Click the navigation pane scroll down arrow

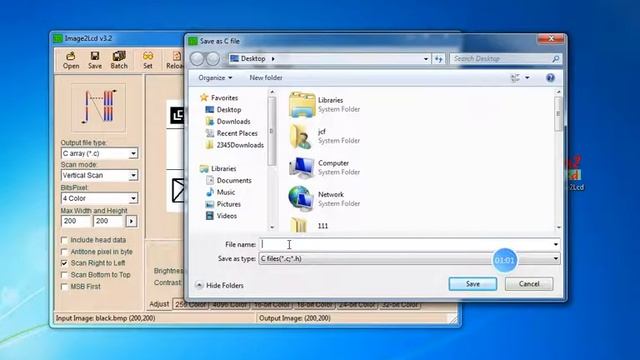272,227
